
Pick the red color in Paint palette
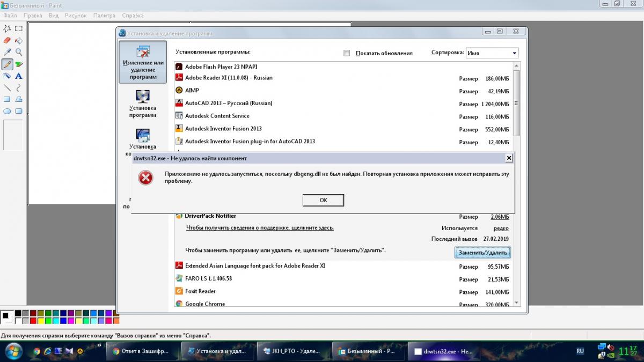tap(33, 321)
